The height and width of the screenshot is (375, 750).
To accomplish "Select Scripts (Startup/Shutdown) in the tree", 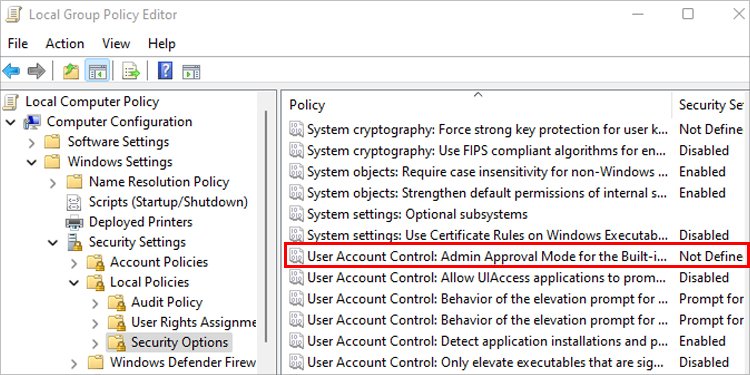I will (168, 202).
